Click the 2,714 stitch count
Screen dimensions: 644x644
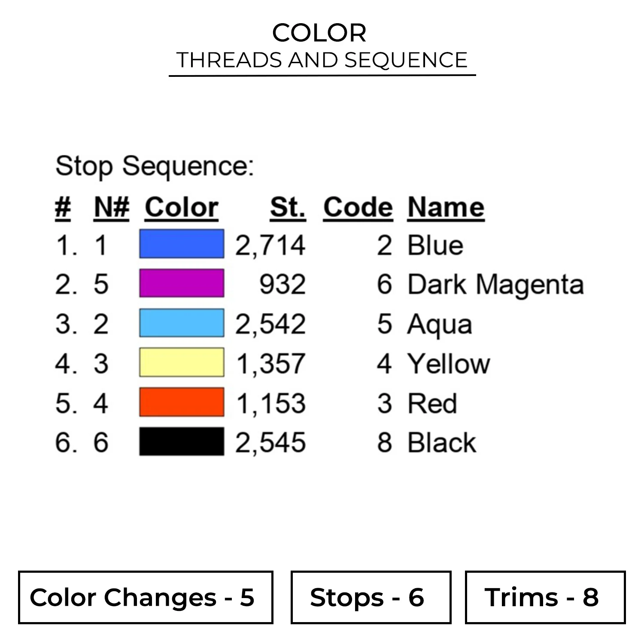[270, 246]
